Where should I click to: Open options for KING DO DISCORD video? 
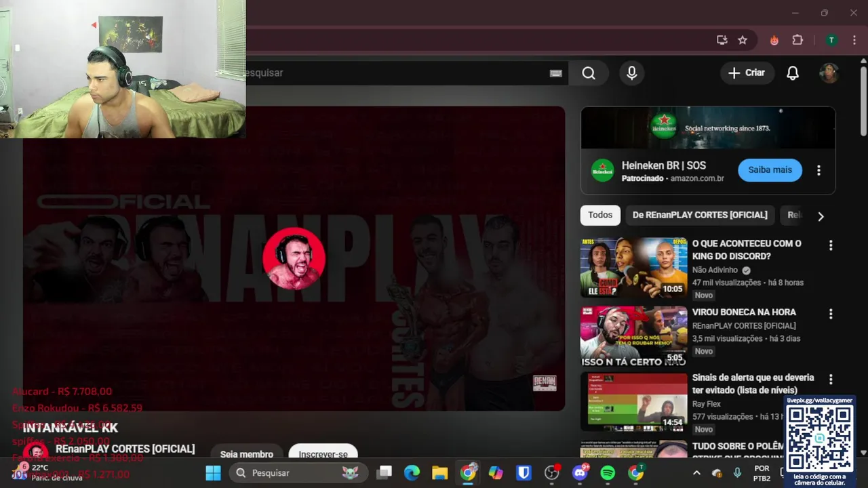tap(831, 245)
